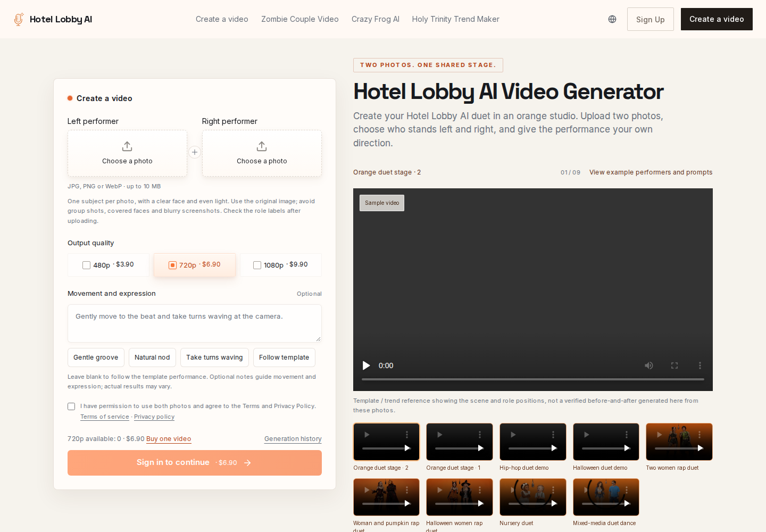This screenshot has width=766, height=532.
Task: Click the upload icon for Right performer
Action: 262,146
